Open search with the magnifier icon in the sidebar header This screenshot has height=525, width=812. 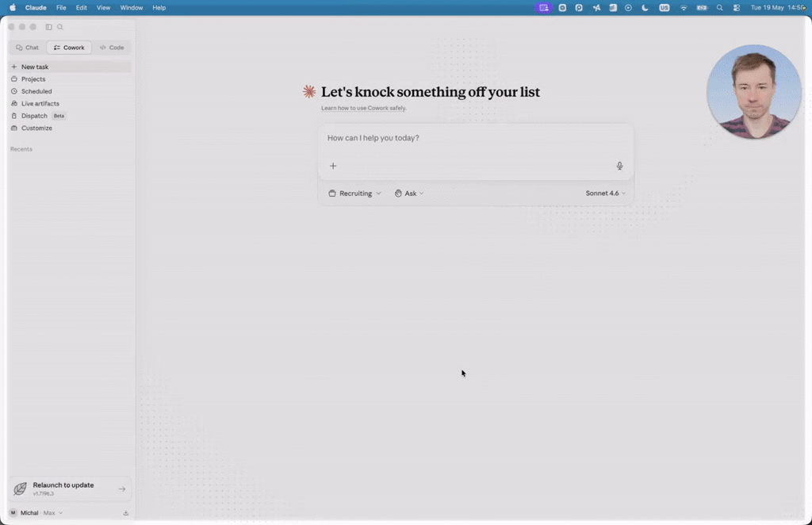coord(60,27)
